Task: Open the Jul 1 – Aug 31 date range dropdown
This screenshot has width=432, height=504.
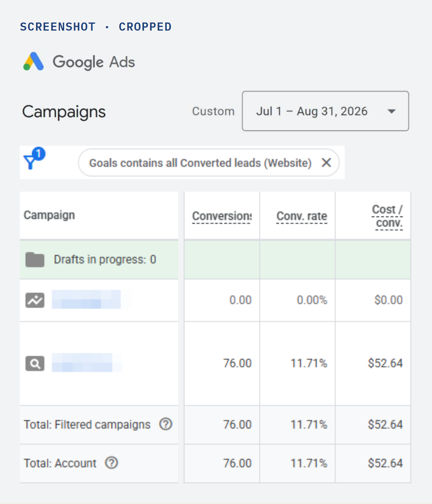Action: (x=325, y=111)
